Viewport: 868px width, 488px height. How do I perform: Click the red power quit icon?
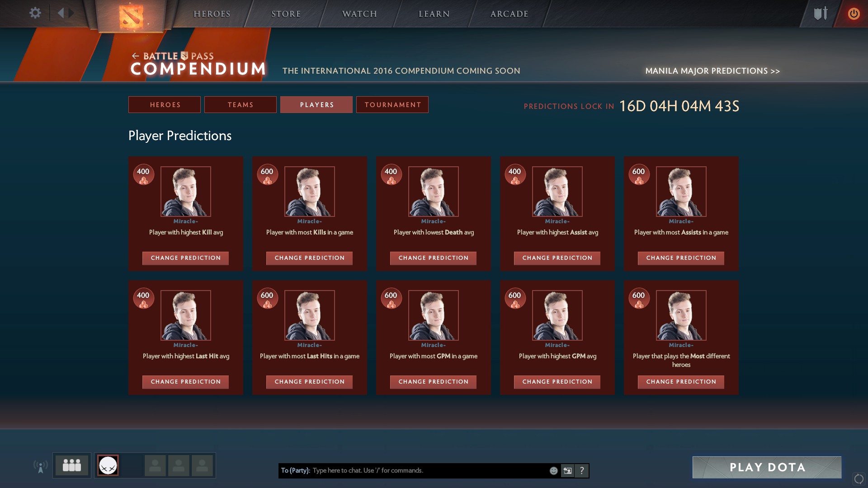tap(854, 14)
